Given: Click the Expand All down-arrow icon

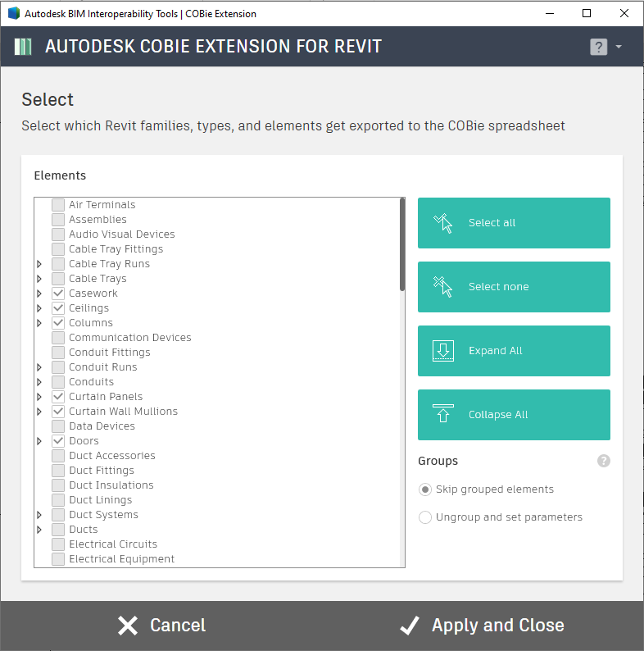Looking at the screenshot, I should [442, 351].
